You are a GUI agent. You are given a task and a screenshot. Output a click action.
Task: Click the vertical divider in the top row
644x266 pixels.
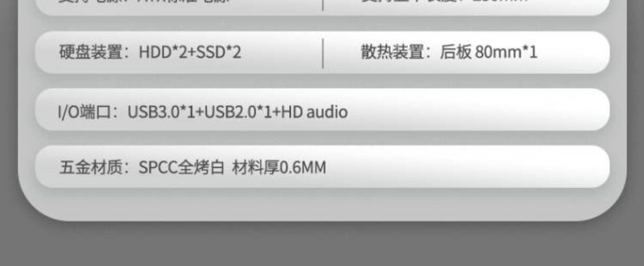323,5
